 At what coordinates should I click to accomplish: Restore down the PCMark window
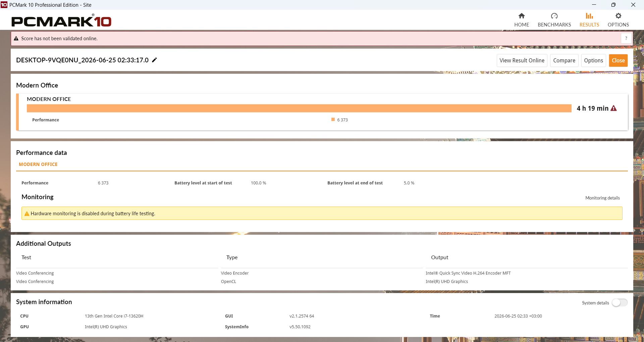[613, 5]
